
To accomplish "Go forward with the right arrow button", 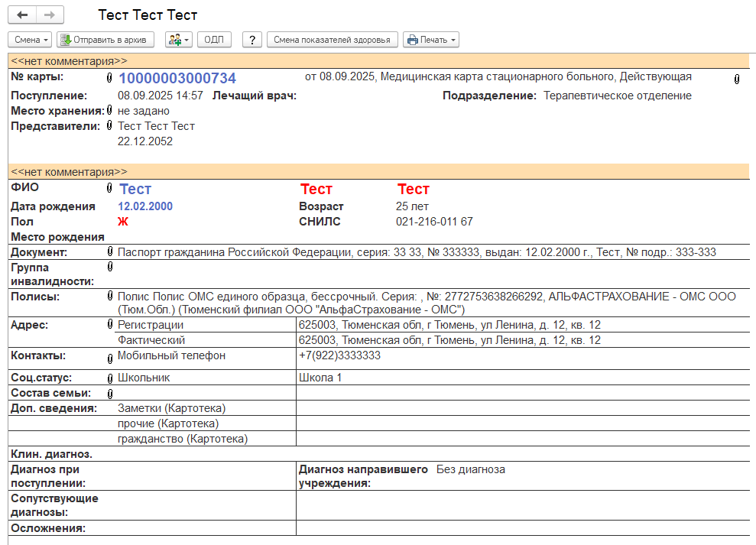I will click(x=49, y=15).
